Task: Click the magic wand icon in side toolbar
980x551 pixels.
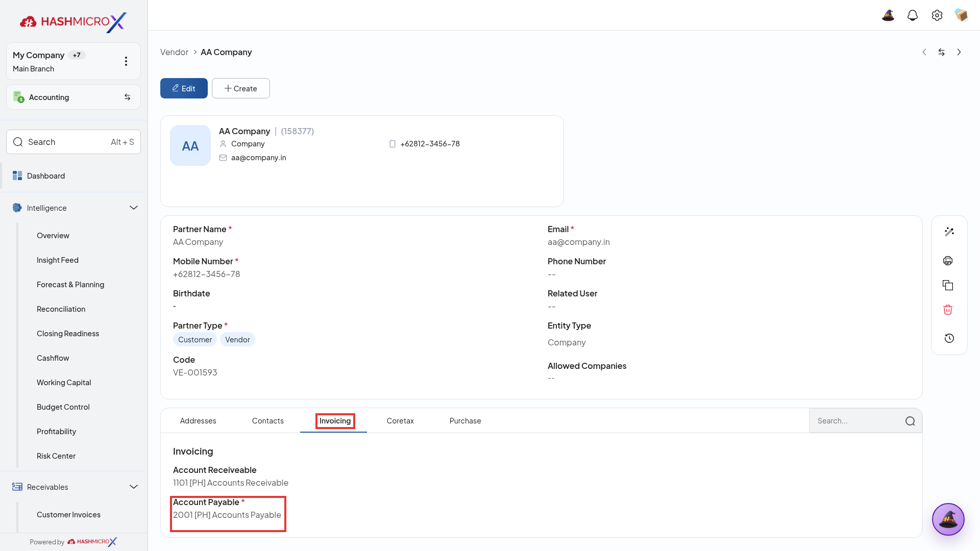Action: [949, 232]
